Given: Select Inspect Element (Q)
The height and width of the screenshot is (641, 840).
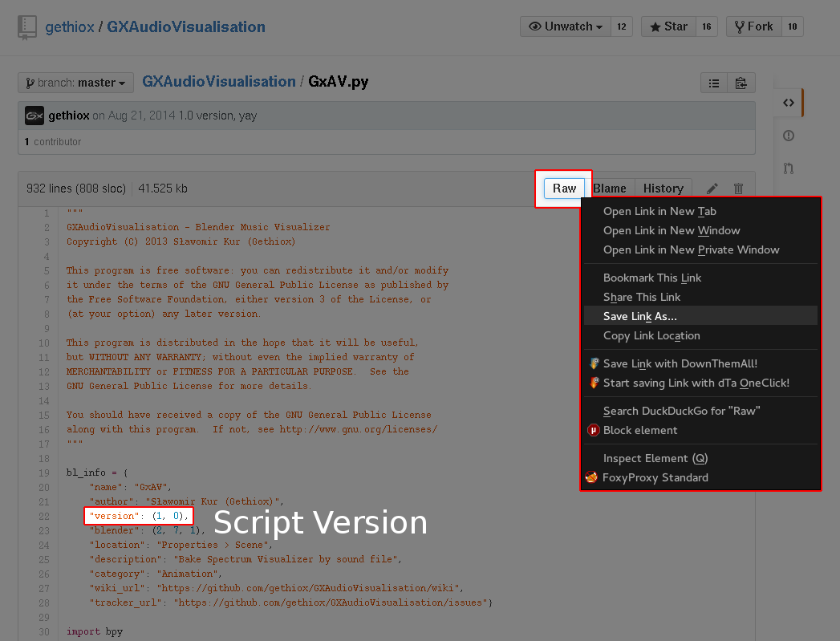Looking at the screenshot, I should pyautogui.click(x=700, y=458).
